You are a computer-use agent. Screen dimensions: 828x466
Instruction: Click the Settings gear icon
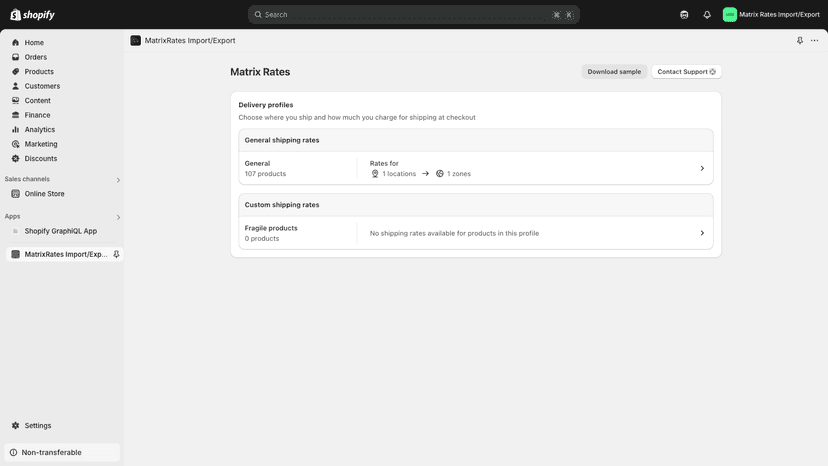point(15,425)
